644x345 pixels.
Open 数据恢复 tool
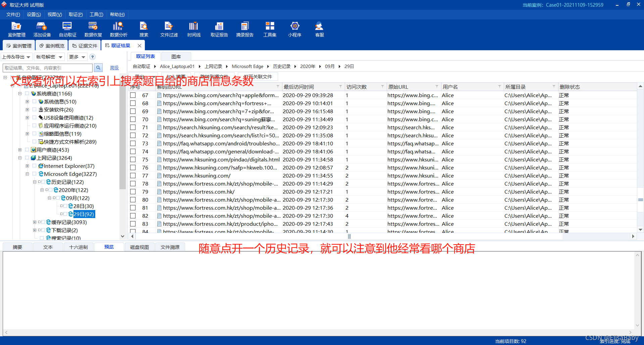[93, 29]
